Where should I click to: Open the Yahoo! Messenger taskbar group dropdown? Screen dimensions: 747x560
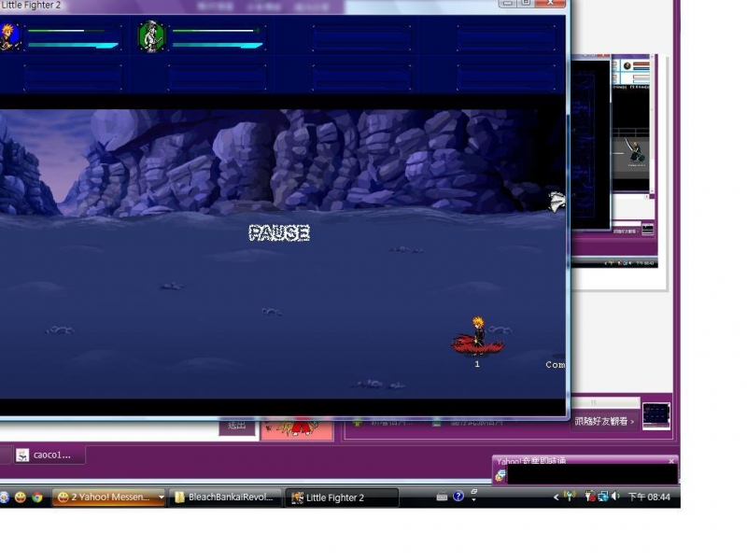(x=161, y=497)
